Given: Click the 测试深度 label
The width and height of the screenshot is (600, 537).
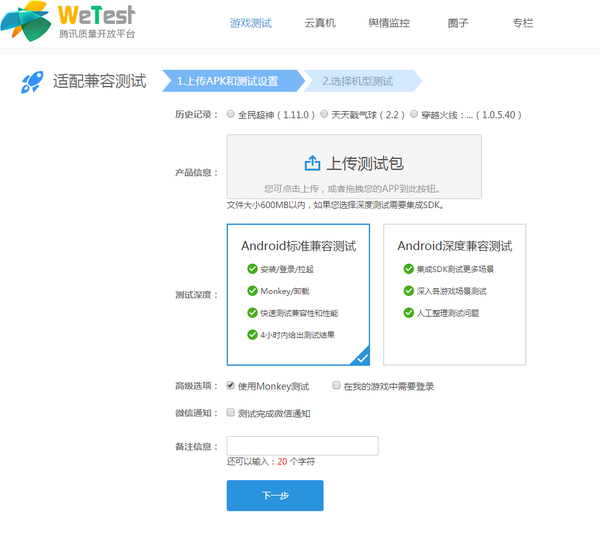Looking at the screenshot, I should (x=196, y=295).
